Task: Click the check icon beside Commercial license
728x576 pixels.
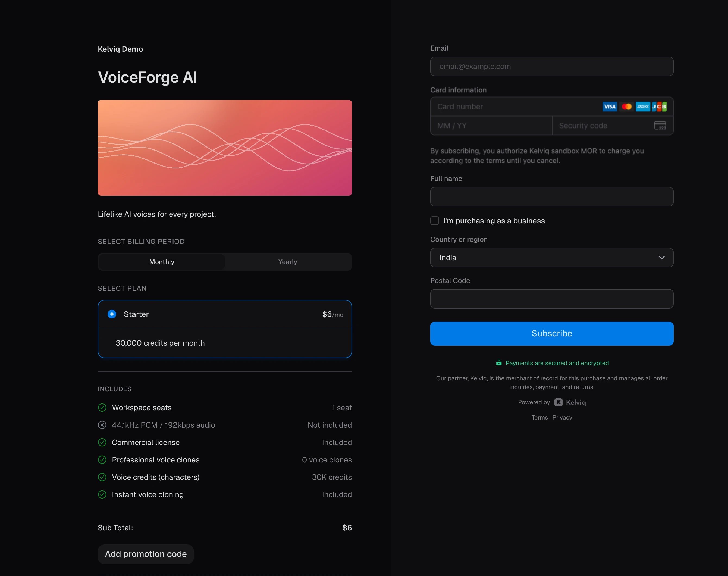Action: tap(102, 442)
